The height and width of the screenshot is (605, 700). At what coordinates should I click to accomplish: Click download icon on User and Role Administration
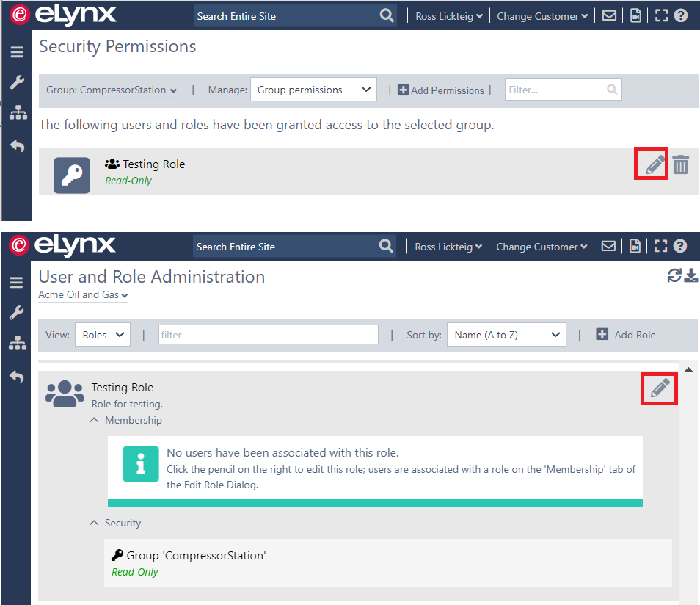(690, 275)
